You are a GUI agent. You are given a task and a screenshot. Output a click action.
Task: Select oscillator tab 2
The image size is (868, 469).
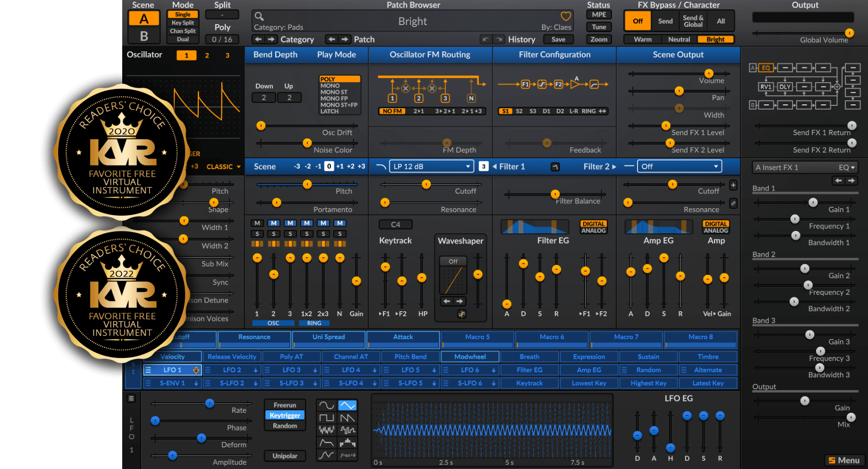[x=207, y=55]
